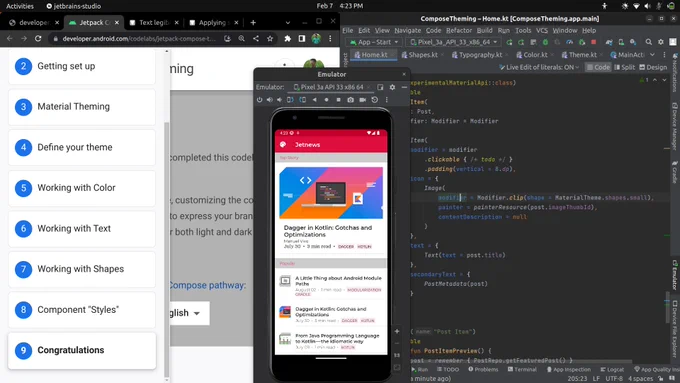
Task: Hide the Emulator panel with dash icon
Action: coord(404,87)
